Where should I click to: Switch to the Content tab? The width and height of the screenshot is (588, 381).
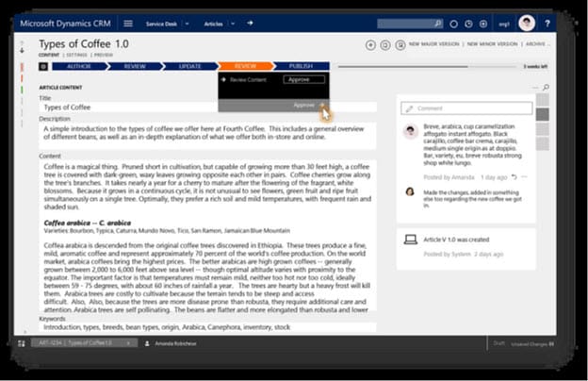[49, 55]
